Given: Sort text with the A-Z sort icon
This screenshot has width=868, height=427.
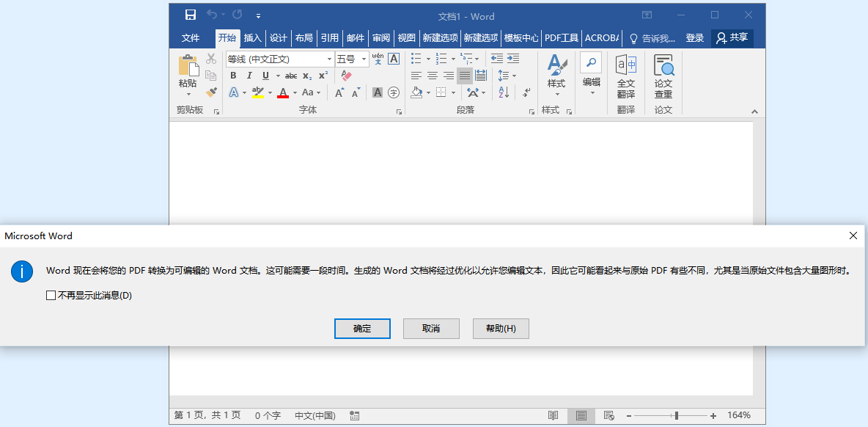Looking at the screenshot, I should click(504, 92).
